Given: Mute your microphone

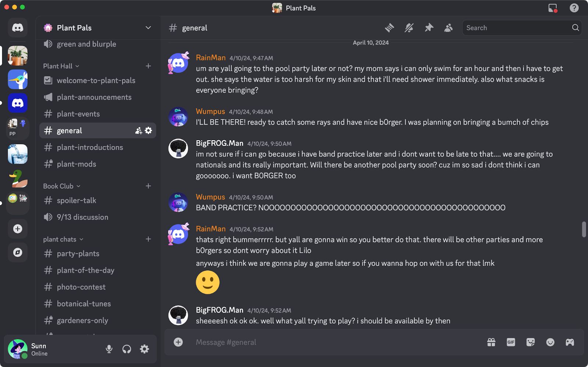Looking at the screenshot, I should pyautogui.click(x=109, y=349).
